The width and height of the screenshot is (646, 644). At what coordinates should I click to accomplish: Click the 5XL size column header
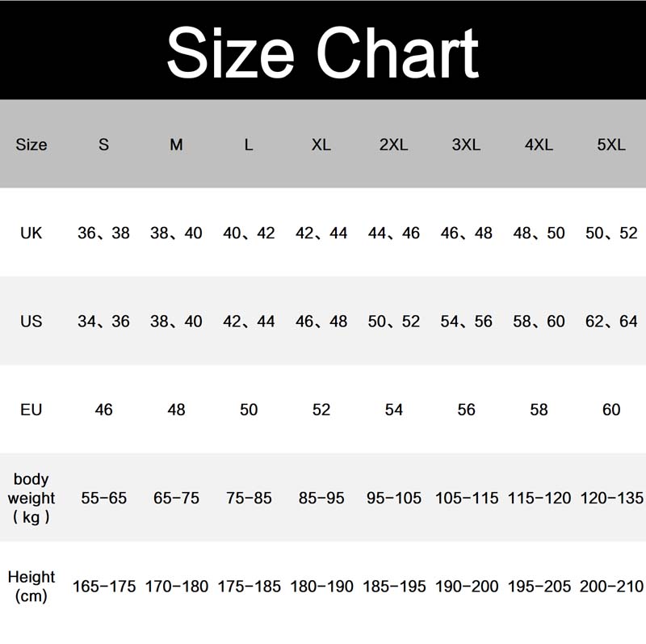tap(611, 145)
